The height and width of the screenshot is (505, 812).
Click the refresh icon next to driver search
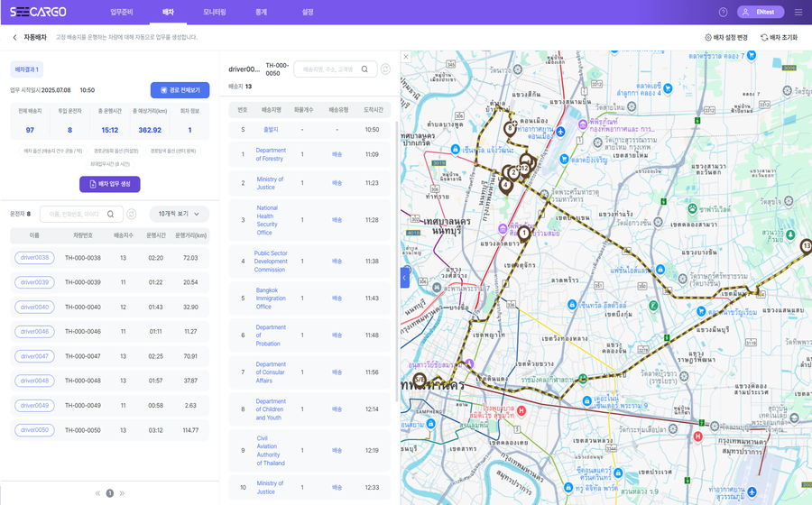click(132, 214)
